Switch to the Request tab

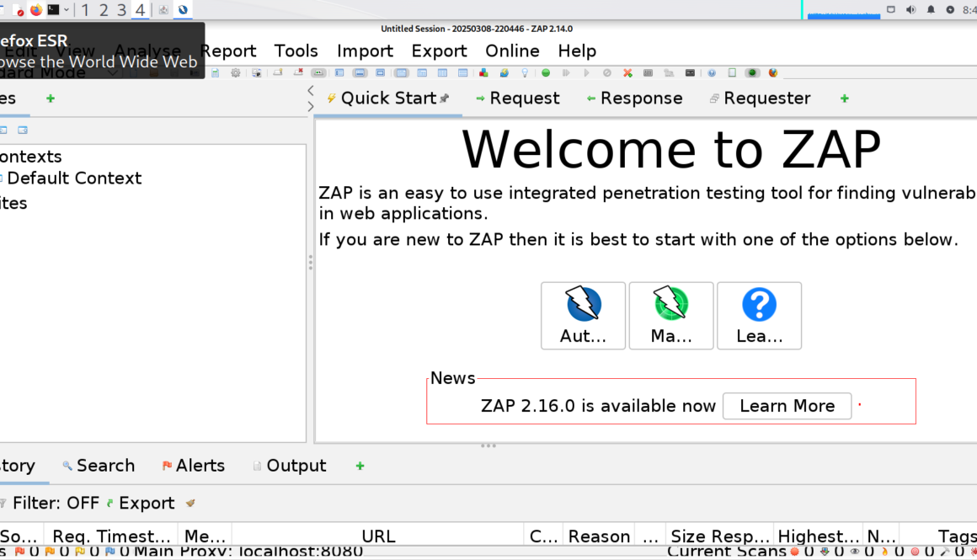click(x=518, y=99)
